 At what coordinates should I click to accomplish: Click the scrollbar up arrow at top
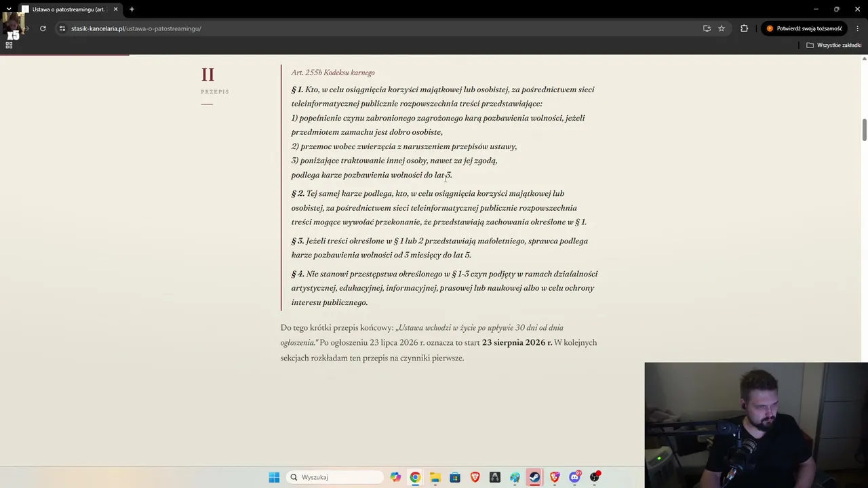pyautogui.click(x=864, y=58)
